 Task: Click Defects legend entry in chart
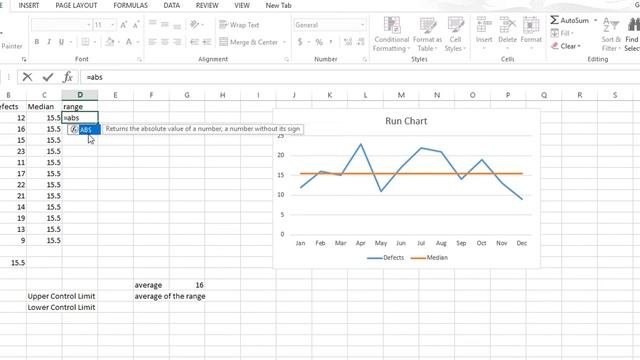[x=385, y=258]
